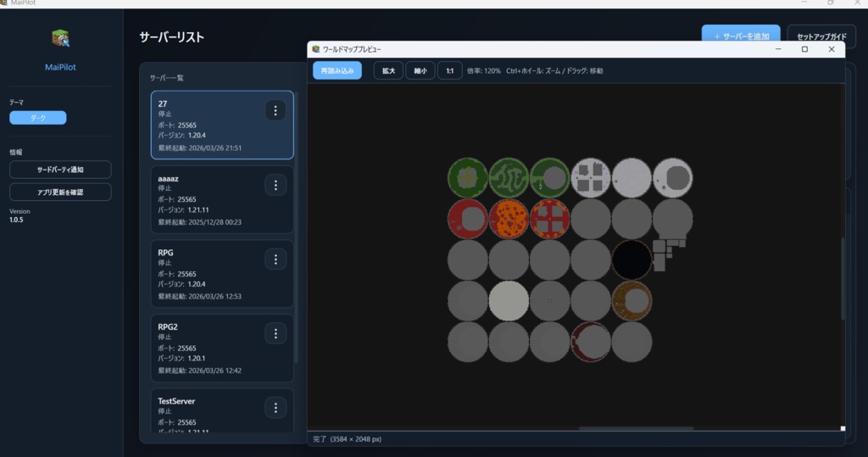This screenshot has height=457, width=868.
Task: Click the green cross map tile
Action: click(x=468, y=178)
